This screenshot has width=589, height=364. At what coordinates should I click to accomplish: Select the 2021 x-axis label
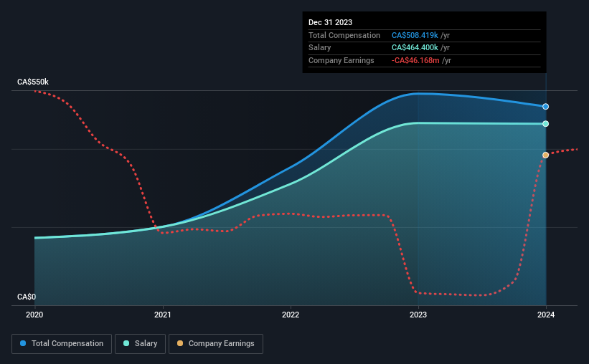(x=163, y=315)
